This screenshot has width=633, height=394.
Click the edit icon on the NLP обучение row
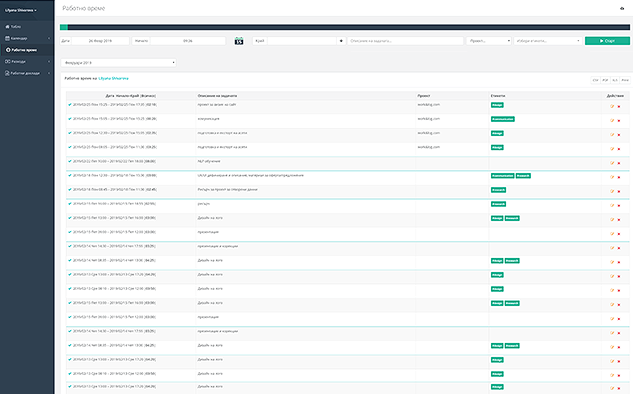pos(612,163)
